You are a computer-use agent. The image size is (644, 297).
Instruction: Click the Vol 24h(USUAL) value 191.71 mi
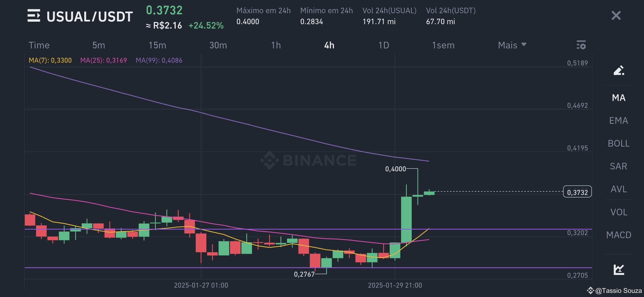pyautogui.click(x=379, y=21)
